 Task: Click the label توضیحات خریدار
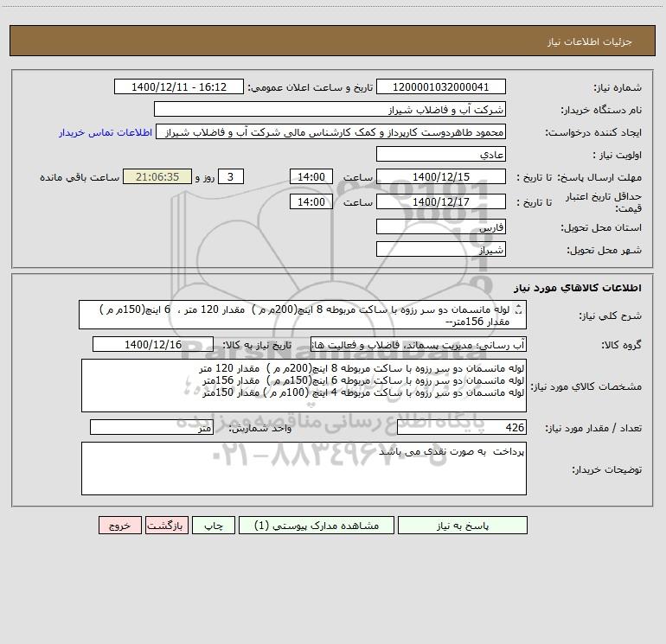point(606,469)
